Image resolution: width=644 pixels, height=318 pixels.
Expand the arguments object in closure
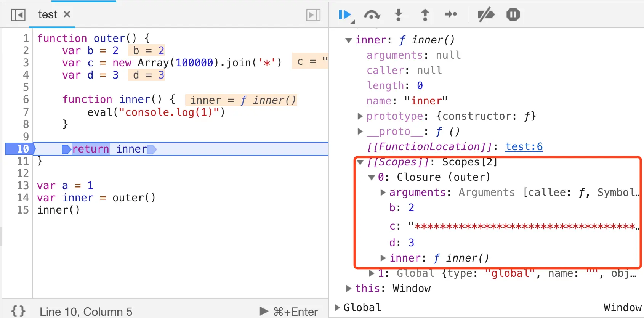(x=383, y=193)
